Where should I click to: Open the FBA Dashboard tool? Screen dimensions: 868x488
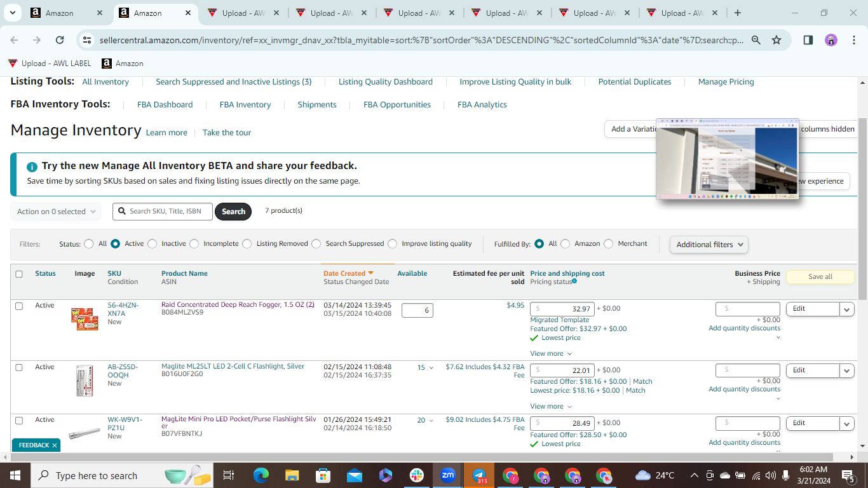165,105
